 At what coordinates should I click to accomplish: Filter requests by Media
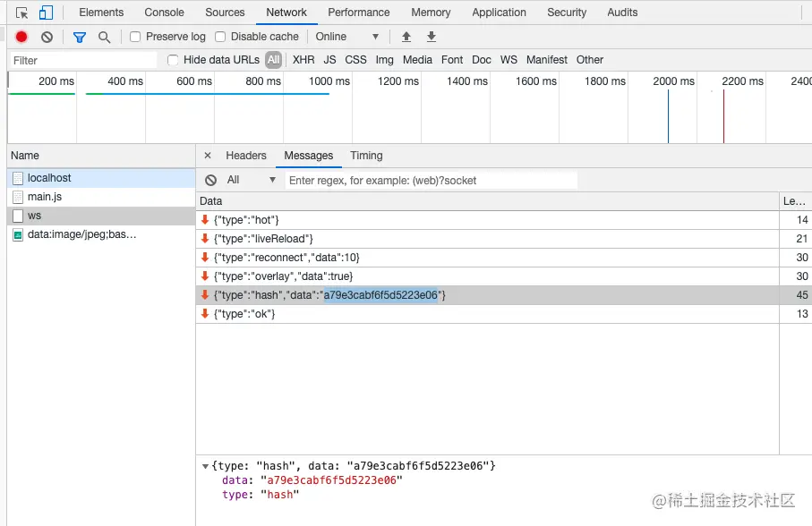click(417, 60)
